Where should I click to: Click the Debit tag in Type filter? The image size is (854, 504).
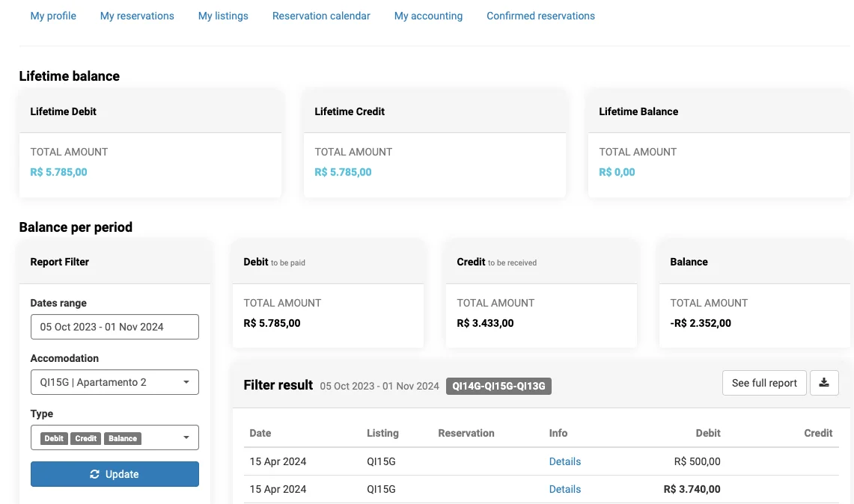click(54, 438)
